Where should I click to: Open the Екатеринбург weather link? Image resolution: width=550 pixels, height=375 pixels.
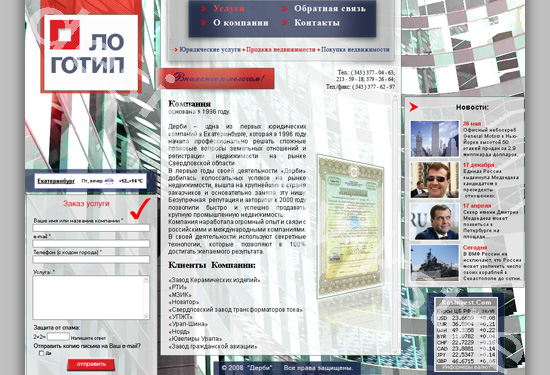tap(56, 181)
